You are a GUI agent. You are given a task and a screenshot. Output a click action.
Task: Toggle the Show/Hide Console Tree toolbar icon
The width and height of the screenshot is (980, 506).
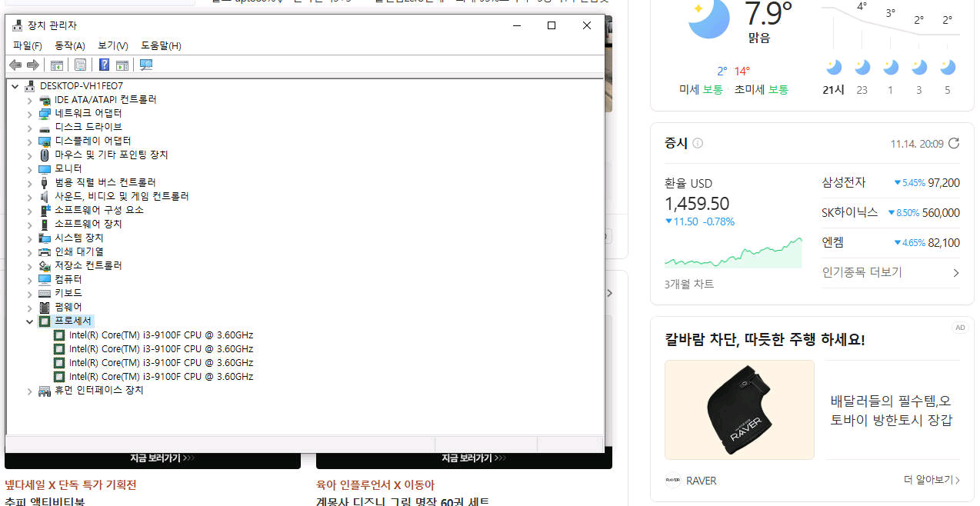56,65
